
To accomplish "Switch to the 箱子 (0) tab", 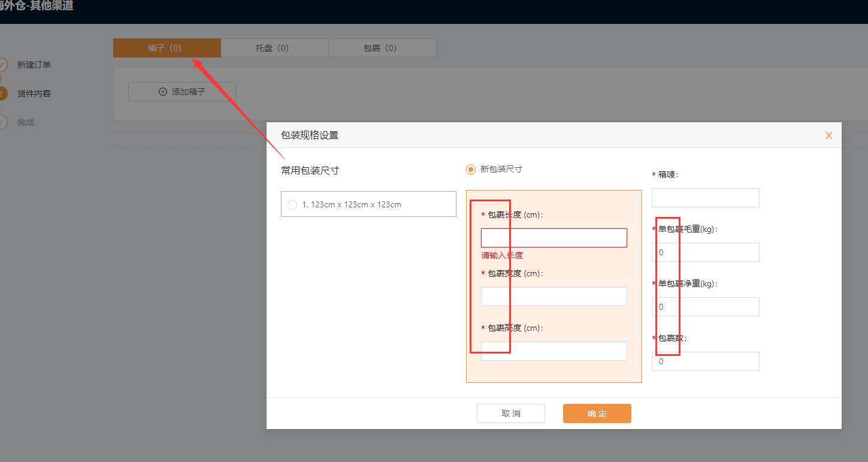I will 167,48.
